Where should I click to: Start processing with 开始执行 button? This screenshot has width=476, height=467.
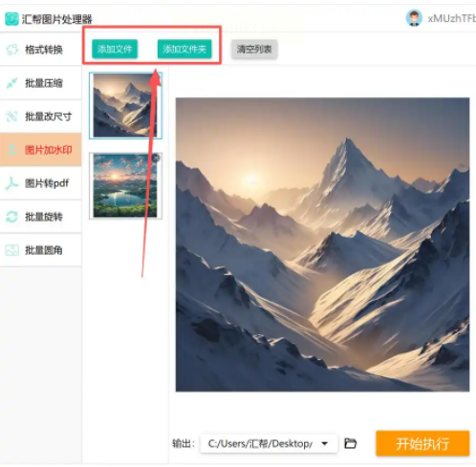pyautogui.click(x=422, y=443)
